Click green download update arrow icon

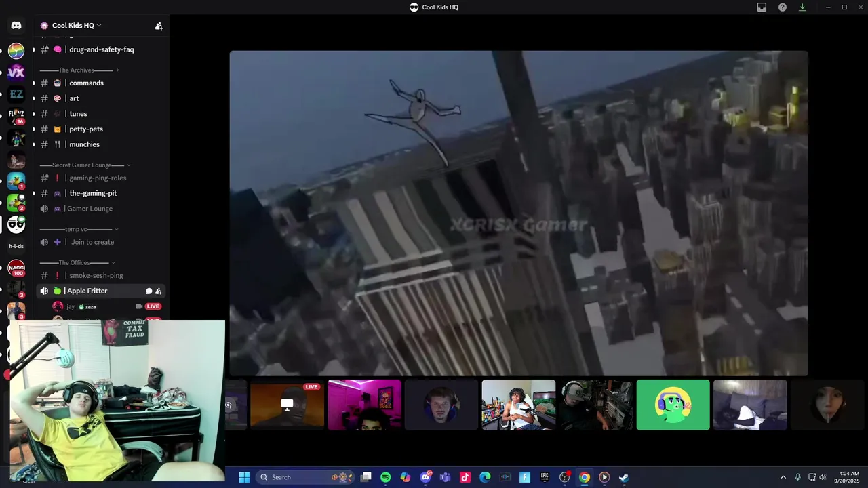(x=802, y=7)
